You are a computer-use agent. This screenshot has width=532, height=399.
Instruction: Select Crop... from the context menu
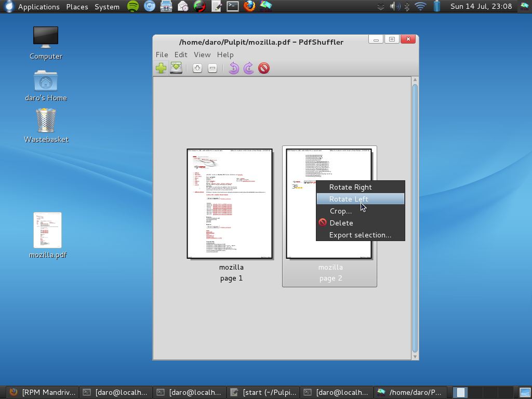click(x=340, y=211)
